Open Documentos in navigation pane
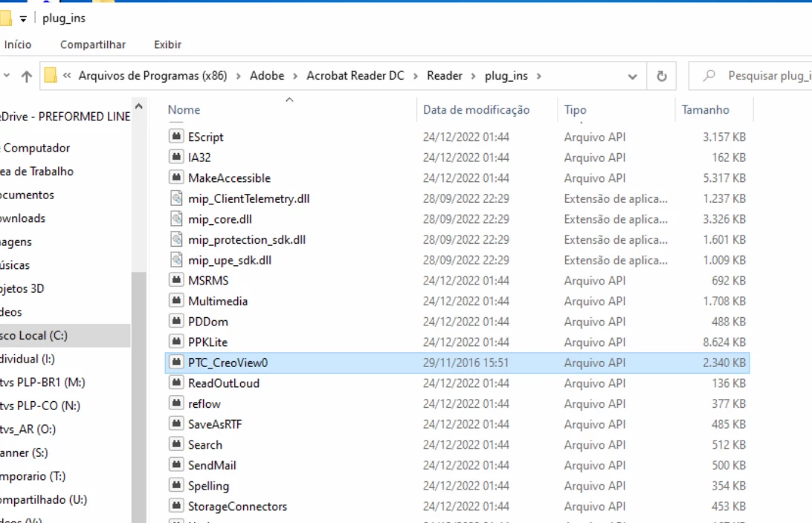This screenshot has height=523, width=812. [x=27, y=195]
